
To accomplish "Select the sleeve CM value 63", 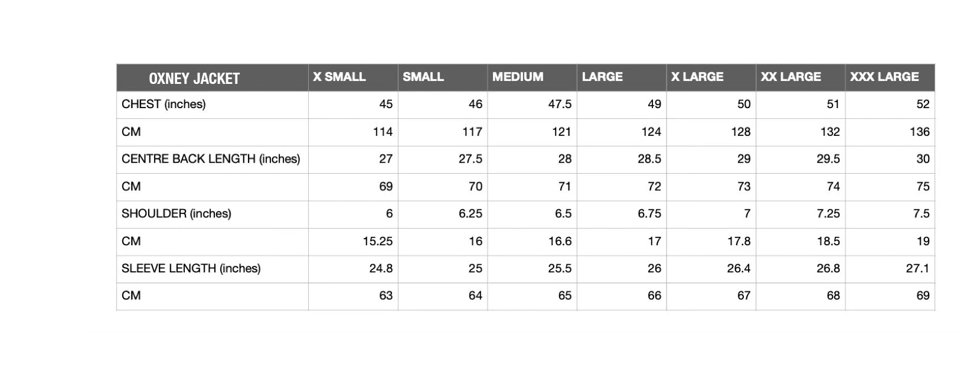I will click(x=386, y=295).
